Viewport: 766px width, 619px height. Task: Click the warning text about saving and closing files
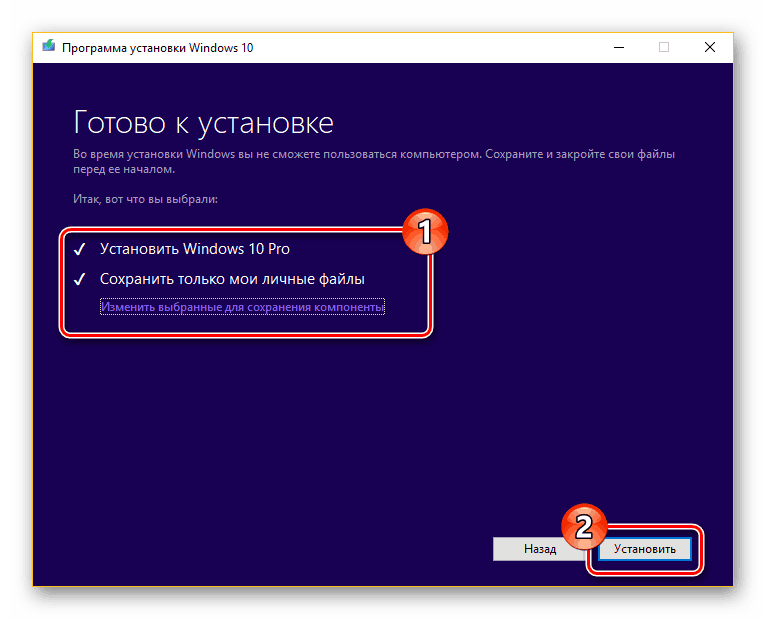[374, 162]
